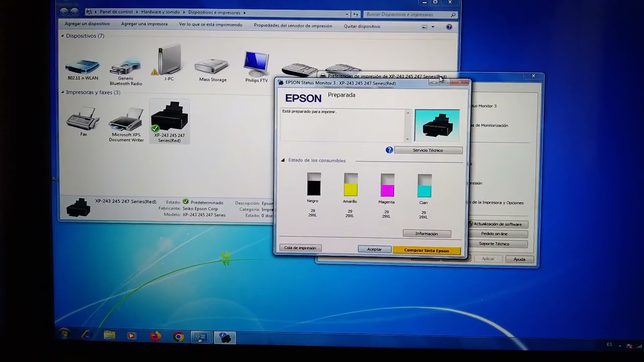Screen dimensions: 644x362
Task: Switch to Control Panel taskbar item
Action: pyautogui.click(x=200, y=338)
